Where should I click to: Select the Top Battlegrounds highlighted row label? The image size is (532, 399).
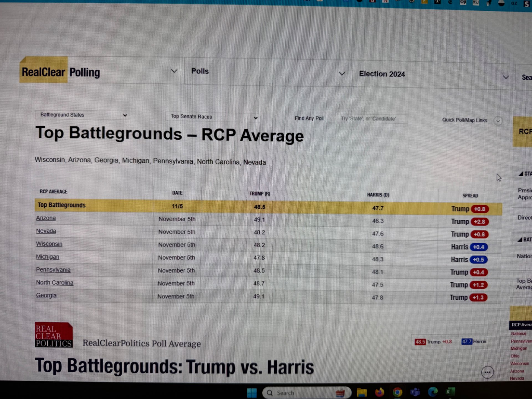62,205
